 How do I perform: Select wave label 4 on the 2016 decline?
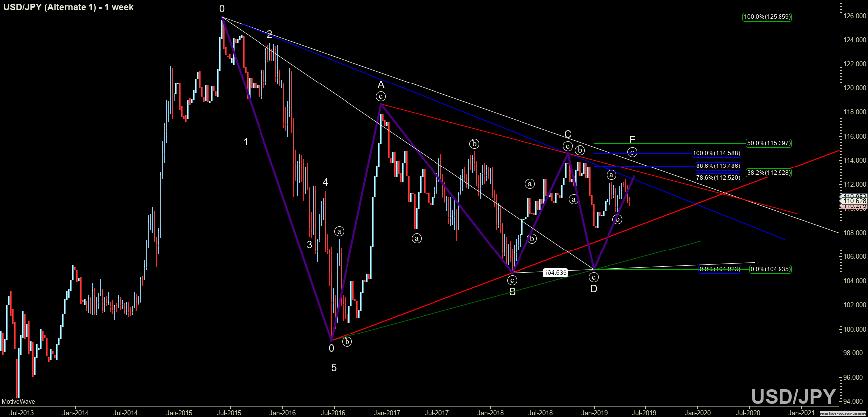tap(325, 182)
